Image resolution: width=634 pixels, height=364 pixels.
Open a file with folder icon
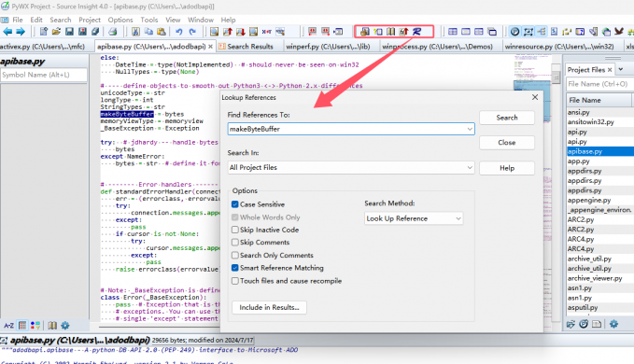pos(56,32)
